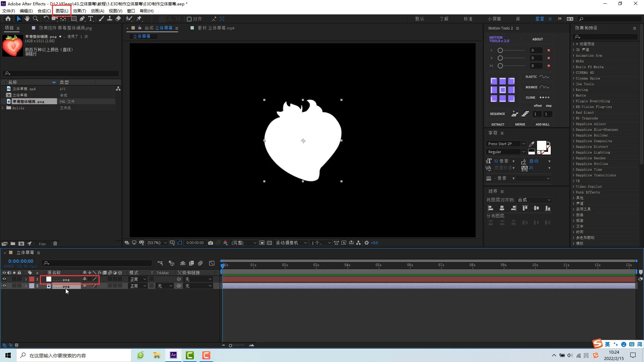Select the Rectangle shape tool
Viewport: 644px width, 362px height.
[x=74, y=19]
